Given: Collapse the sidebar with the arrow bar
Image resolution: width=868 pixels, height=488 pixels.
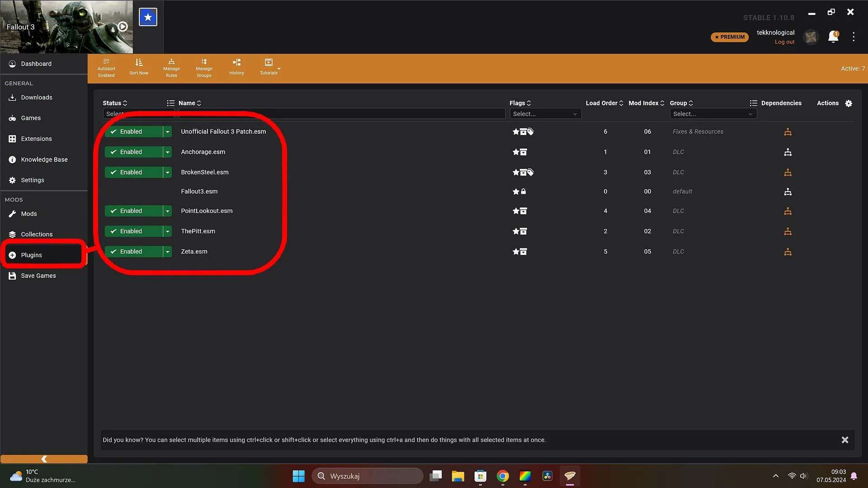Looking at the screenshot, I should click(x=44, y=459).
